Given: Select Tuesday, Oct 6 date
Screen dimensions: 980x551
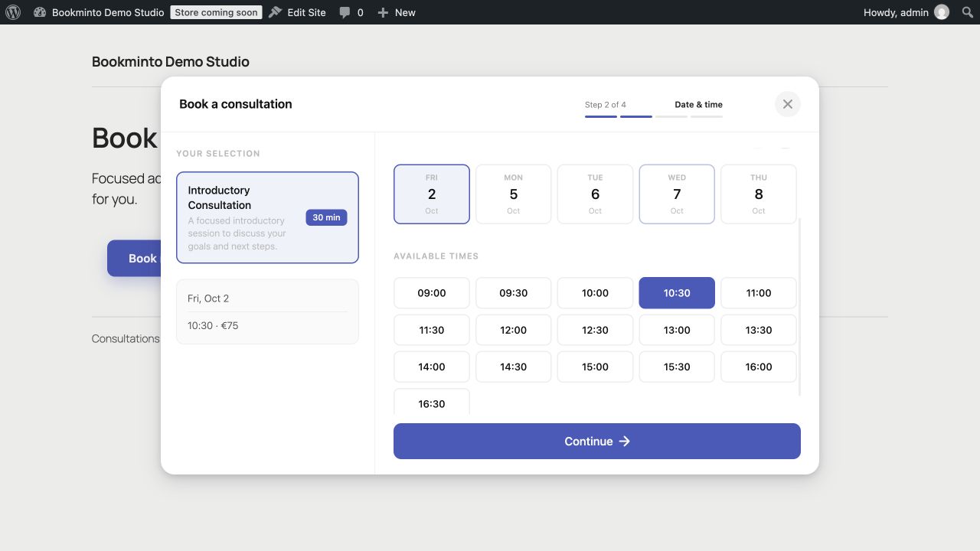Looking at the screenshot, I should tap(595, 194).
